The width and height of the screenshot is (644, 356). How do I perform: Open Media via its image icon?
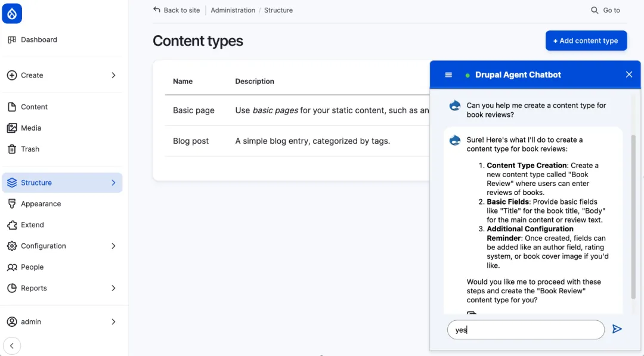(x=12, y=128)
